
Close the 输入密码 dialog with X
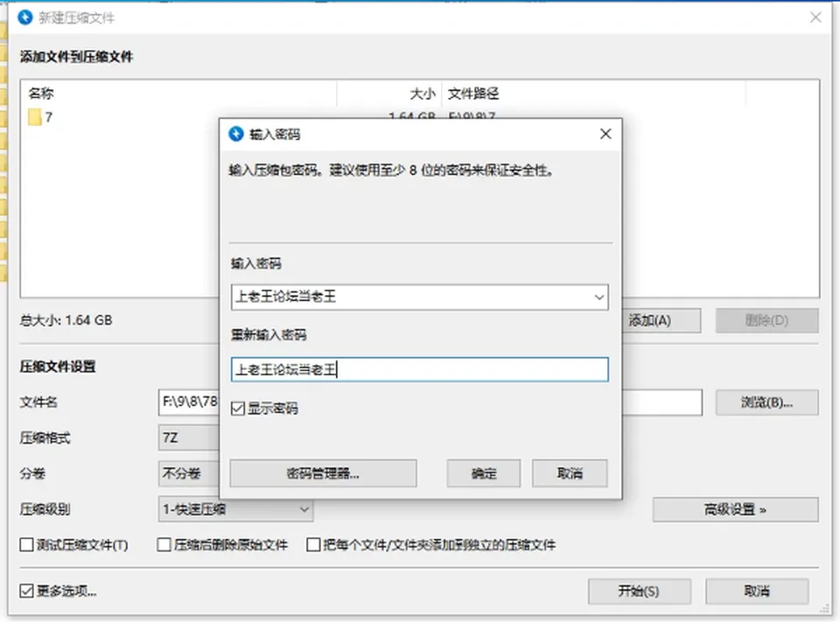605,134
